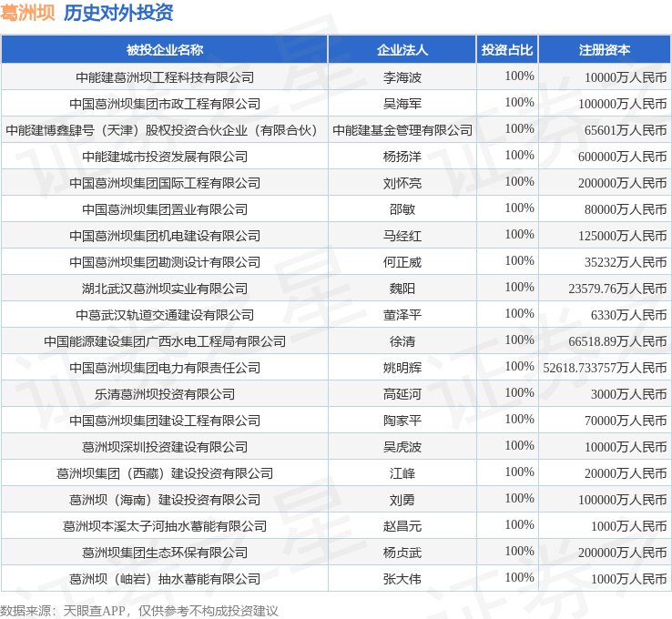Click 中国葛洲坝集团置业有限公司 cell

165,209
